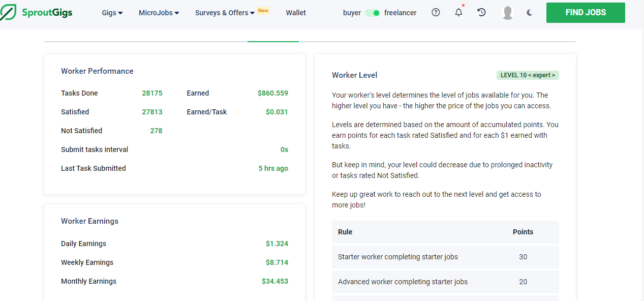The width and height of the screenshot is (644, 301).
Task: Select the freelancer mode label
Action: (400, 13)
